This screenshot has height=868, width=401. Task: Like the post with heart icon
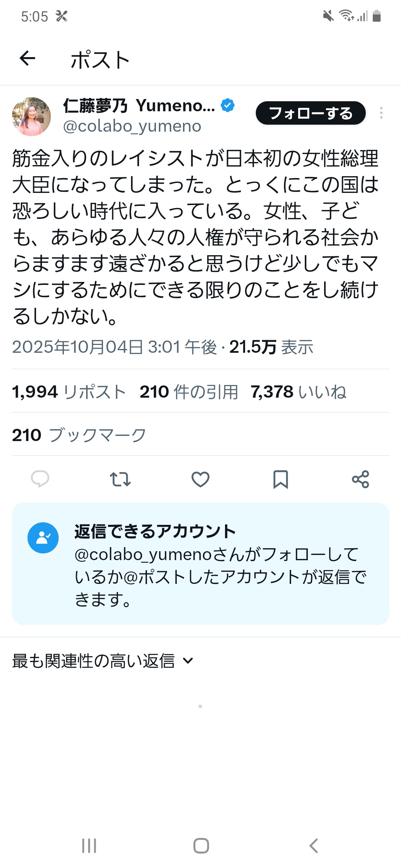pyautogui.click(x=200, y=479)
